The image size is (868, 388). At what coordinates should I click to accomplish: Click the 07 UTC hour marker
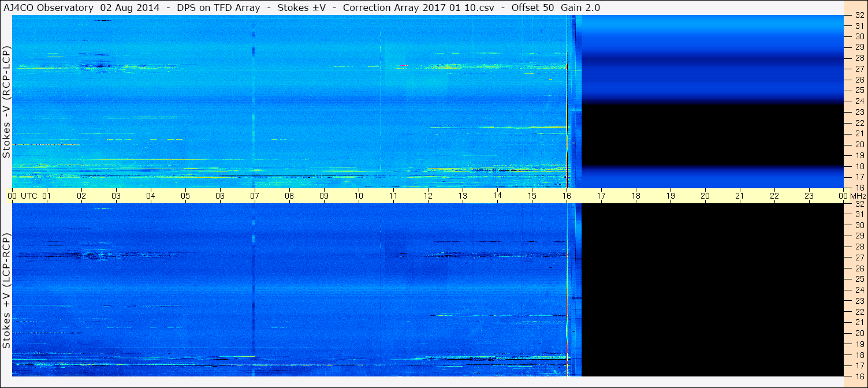[x=255, y=196]
